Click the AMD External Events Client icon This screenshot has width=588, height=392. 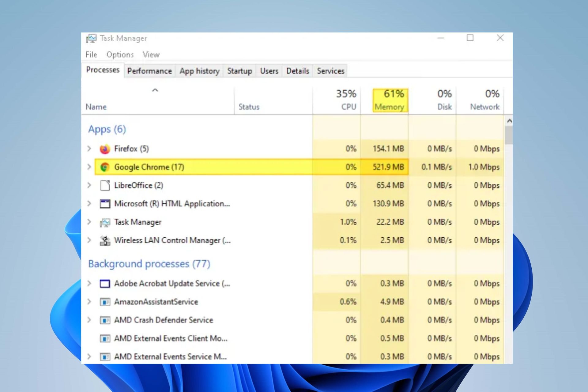tap(105, 339)
